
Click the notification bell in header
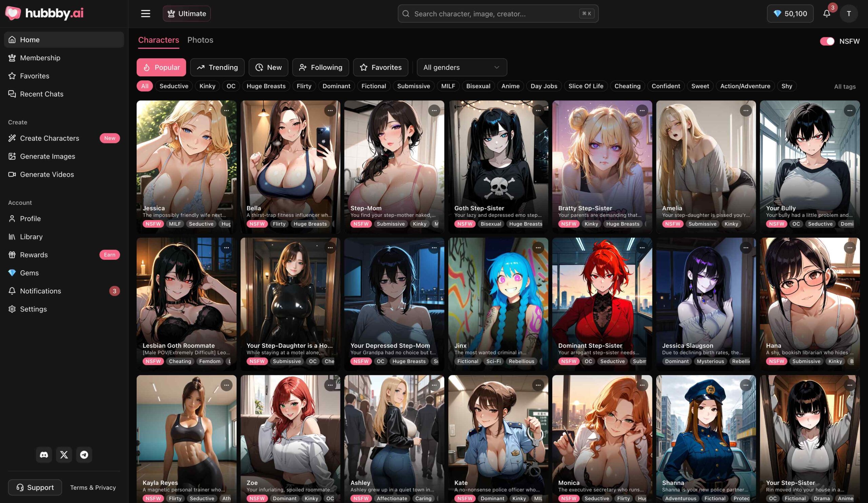[x=826, y=14]
